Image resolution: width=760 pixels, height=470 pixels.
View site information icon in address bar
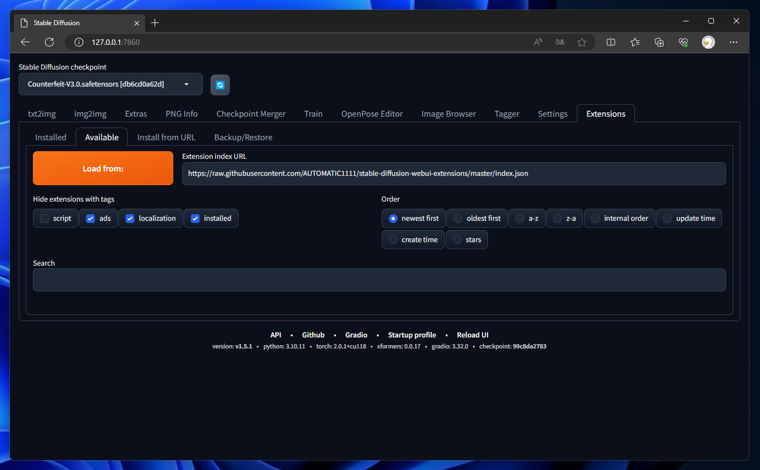pos(79,42)
